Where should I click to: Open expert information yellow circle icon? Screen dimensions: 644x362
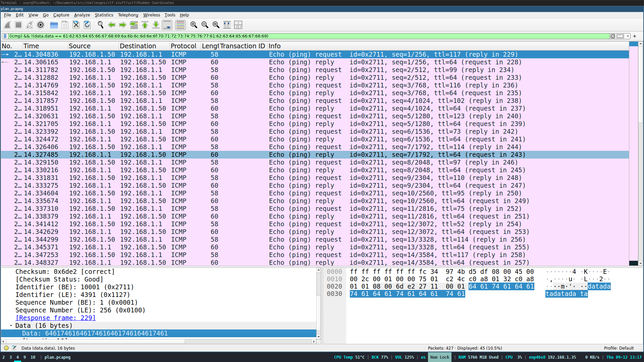click(x=6, y=348)
